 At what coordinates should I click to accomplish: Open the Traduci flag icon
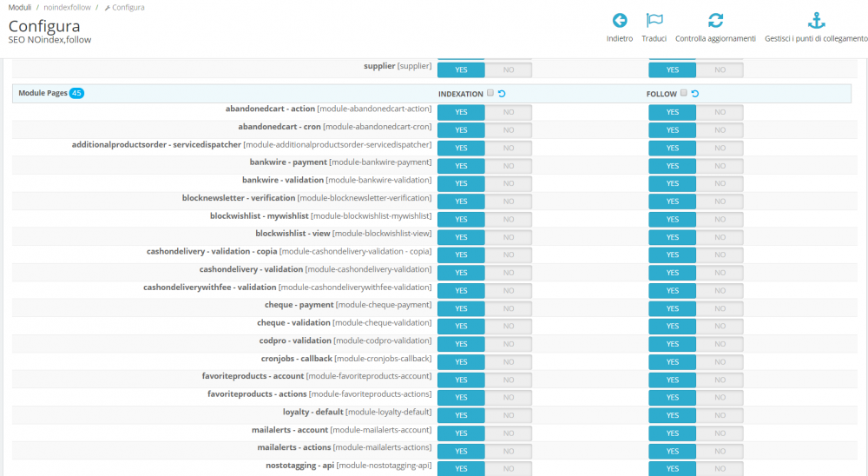(x=654, y=21)
